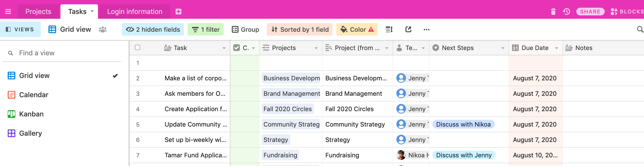Click the Fundraising project chip

coord(280,155)
